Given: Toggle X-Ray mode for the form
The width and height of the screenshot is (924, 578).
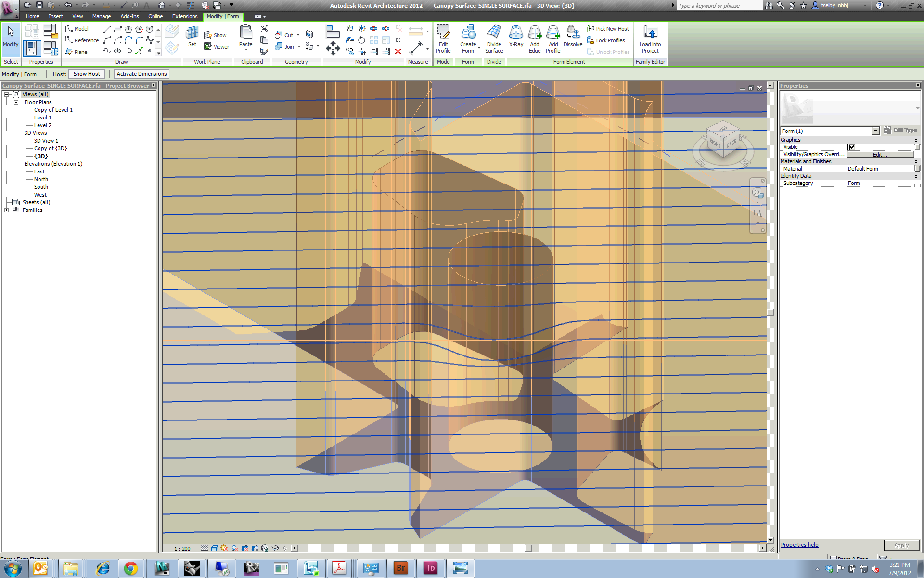Looking at the screenshot, I should click(x=516, y=37).
